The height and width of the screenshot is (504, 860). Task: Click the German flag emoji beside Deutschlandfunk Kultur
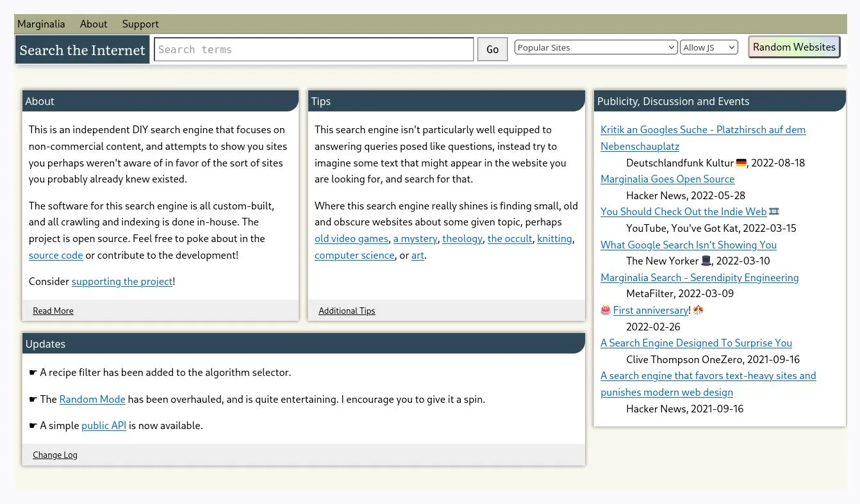tap(741, 163)
